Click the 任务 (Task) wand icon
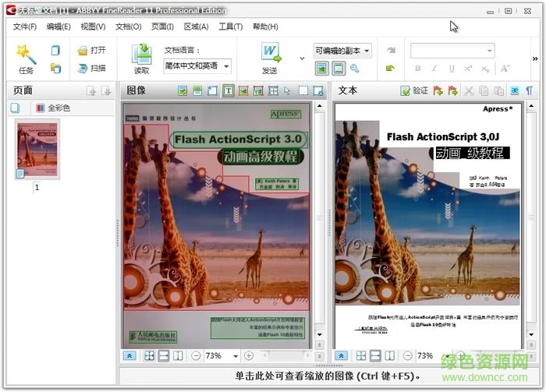This screenshot has height=392, width=546. point(26,55)
